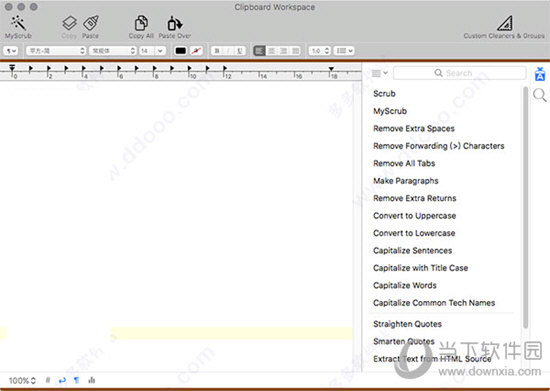Run Convert to Lowercase
550x391 pixels.
pos(414,233)
